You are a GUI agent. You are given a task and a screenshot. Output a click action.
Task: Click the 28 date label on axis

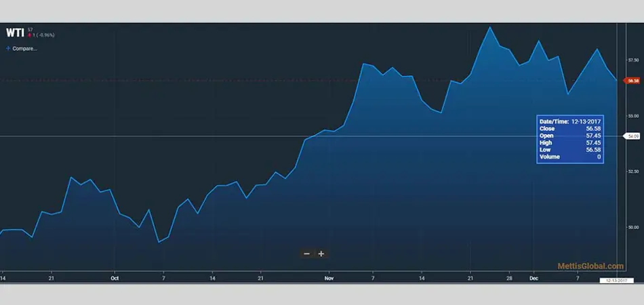click(x=509, y=278)
